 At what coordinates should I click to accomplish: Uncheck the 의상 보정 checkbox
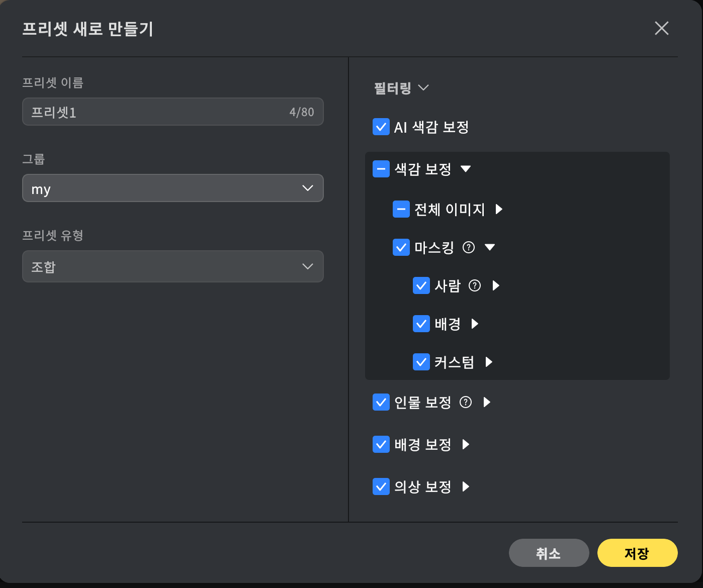[x=381, y=486]
